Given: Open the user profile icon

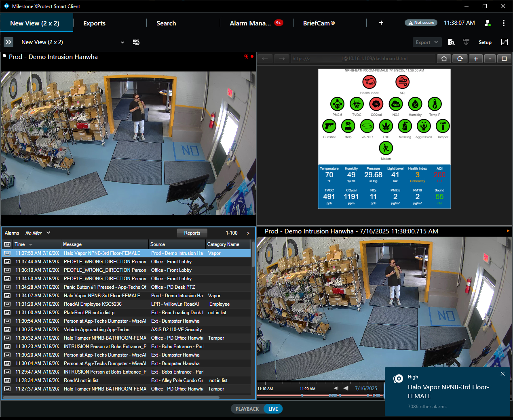Looking at the screenshot, I should pyautogui.click(x=488, y=23).
